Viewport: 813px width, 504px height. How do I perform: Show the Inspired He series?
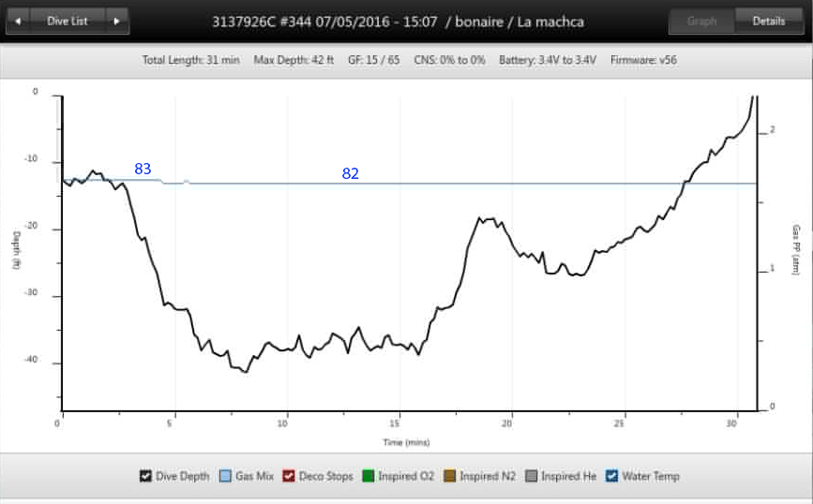(531, 476)
